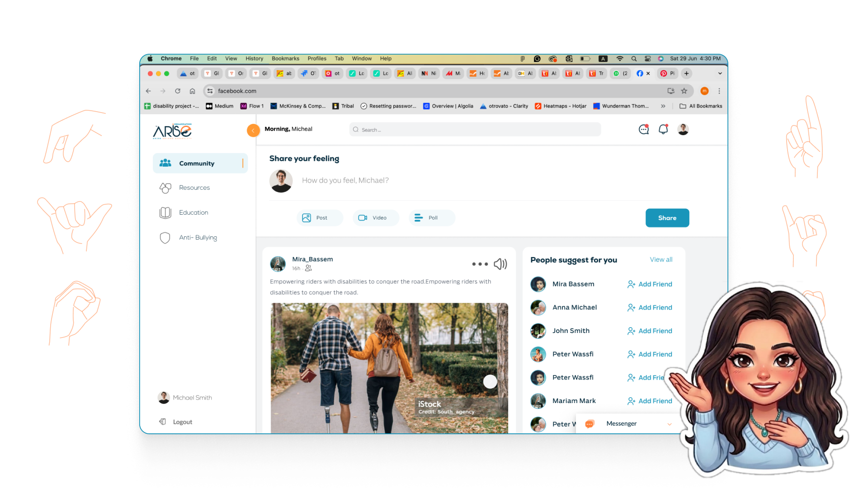The height and width of the screenshot is (488, 868).
Task: Open the Chrome History menu
Action: click(x=254, y=59)
